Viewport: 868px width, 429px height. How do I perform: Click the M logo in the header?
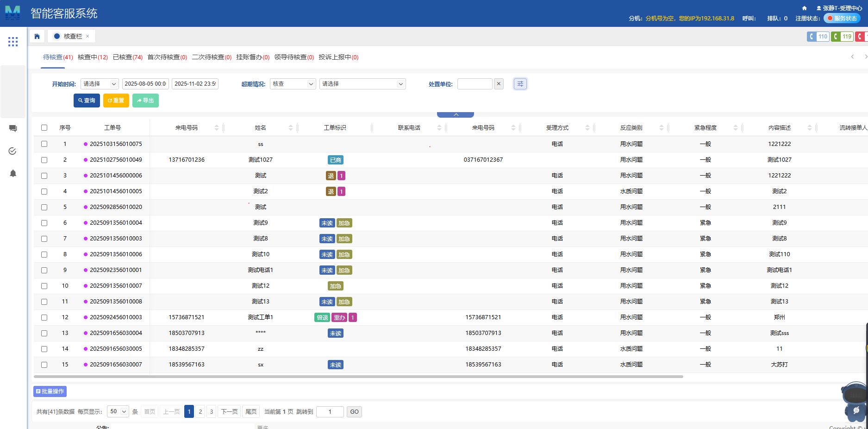point(12,13)
